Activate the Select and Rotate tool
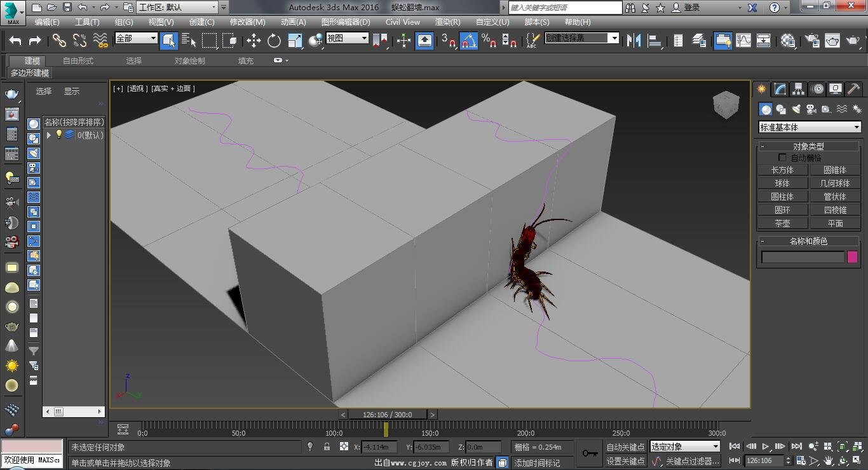This screenshot has width=868, height=470. point(274,41)
